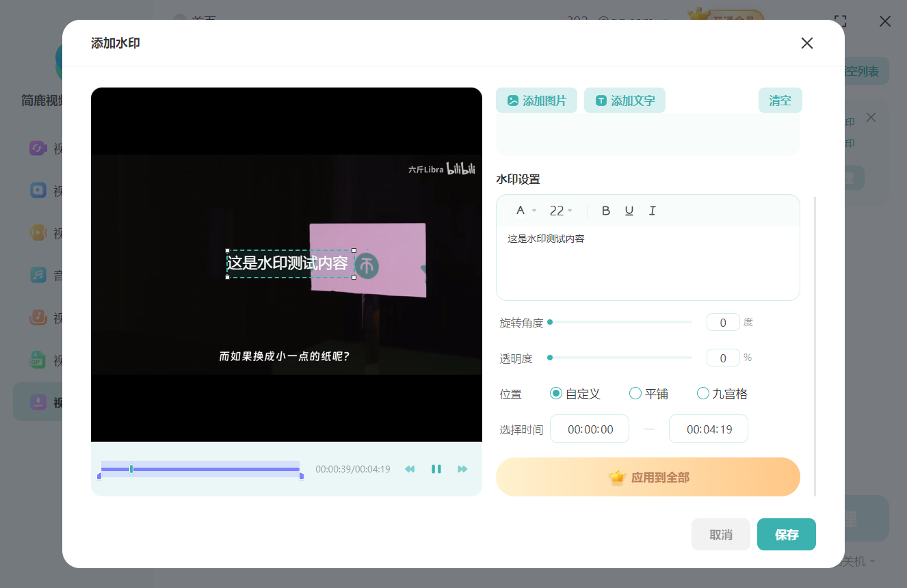Select the Add Text watermark icon
Viewport: 907px width, 588px height.
point(601,100)
